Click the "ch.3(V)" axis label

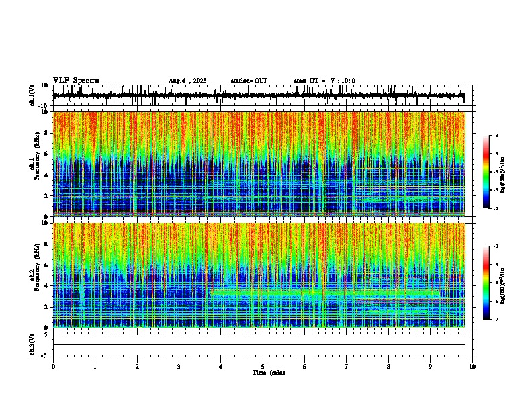click(x=32, y=345)
